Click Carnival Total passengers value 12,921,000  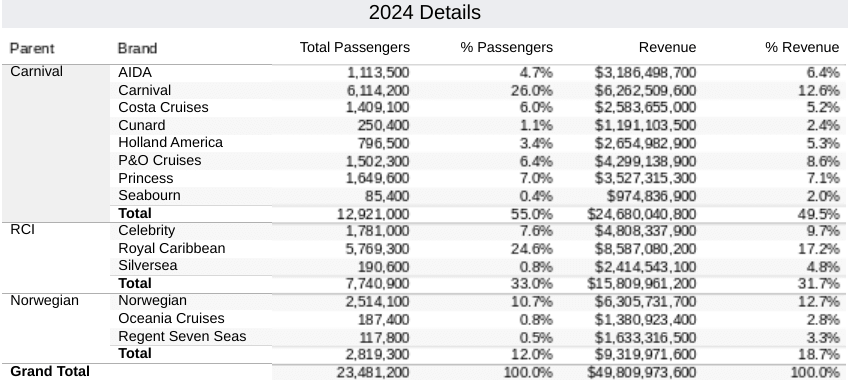tap(374, 214)
